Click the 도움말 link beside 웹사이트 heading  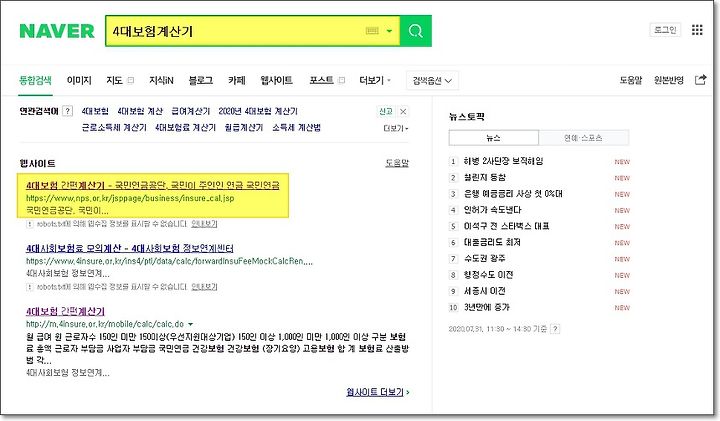(x=397, y=163)
